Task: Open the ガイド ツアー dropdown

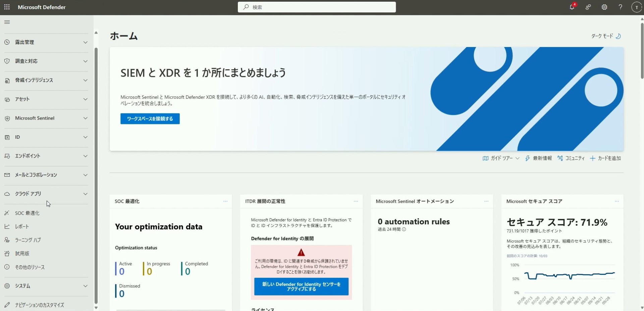Action: tap(501, 158)
